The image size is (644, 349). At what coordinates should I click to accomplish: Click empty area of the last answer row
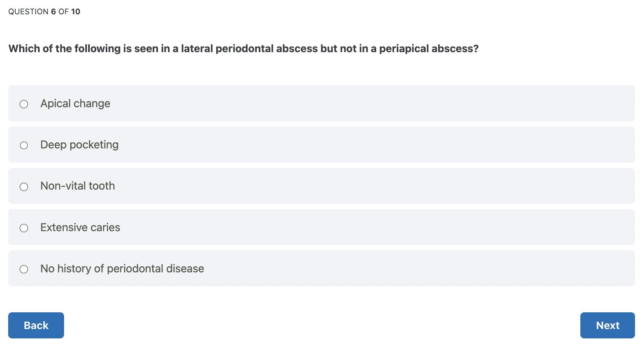(408, 269)
